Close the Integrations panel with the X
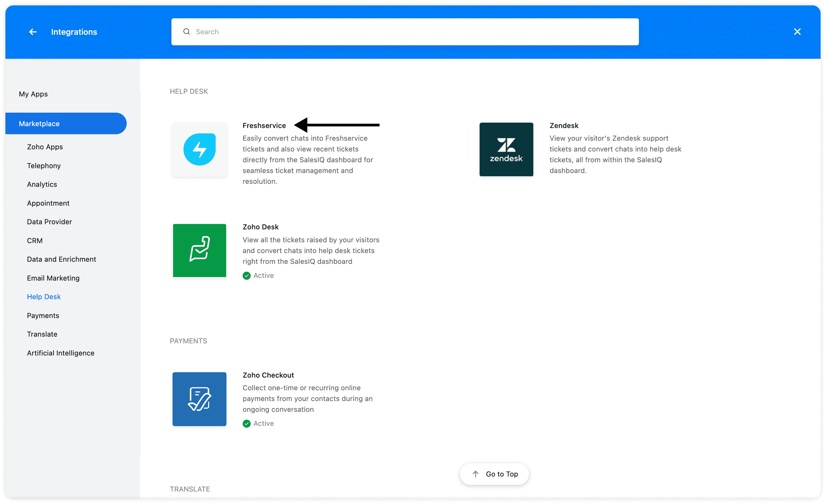Image resolution: width=826 pixels, height=504 pixels. click(797, 32)
